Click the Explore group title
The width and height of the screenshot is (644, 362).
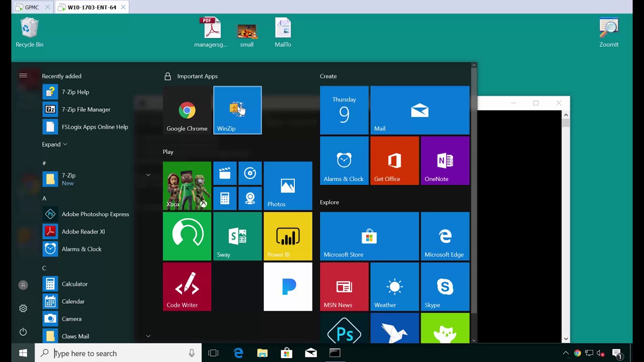(x=330, y=202)
